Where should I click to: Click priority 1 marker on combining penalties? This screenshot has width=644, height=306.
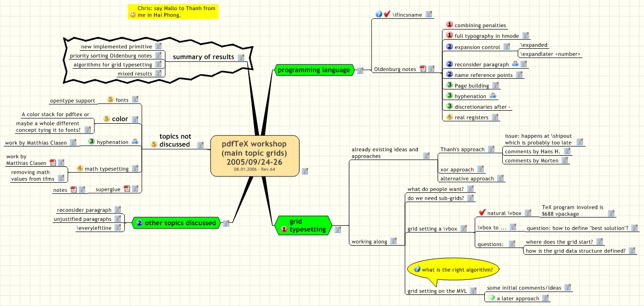tap(449, 25)
